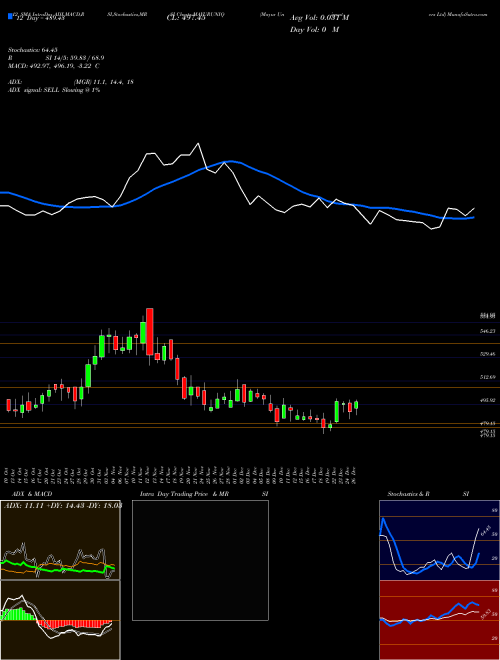Click the 495.92 price axis label
500x660 pixels.
coord(488,400)
